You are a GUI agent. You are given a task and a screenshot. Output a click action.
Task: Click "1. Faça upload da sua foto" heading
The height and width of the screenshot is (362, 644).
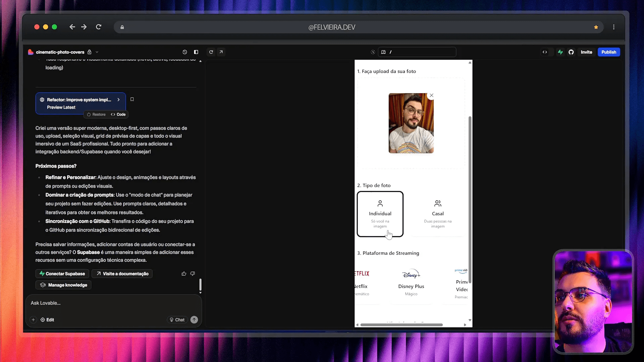pos(386,71)
